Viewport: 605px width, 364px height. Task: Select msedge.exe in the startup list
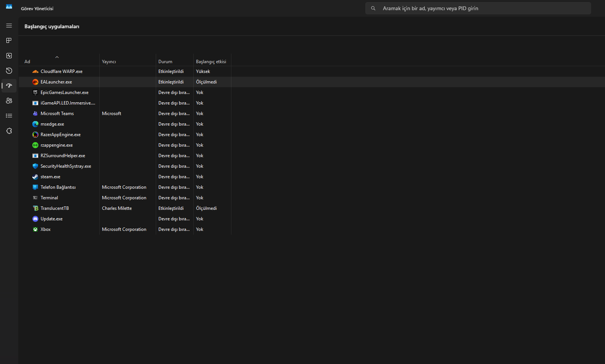pyautogui.click(x=52, y=124)
